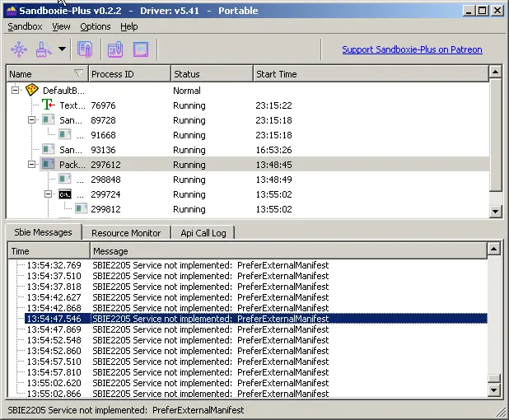This screenshot has height=420, width=509.
Task: Select the process ID 91668 cell
Action: click(x=103, y=135)
